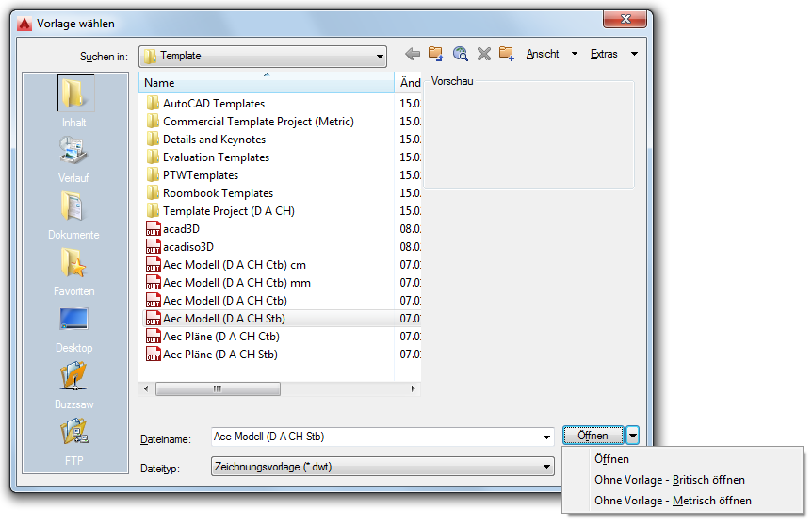Click the delete X icon in toolbar
Screen dimensions: 812x528
click(483, 54)
